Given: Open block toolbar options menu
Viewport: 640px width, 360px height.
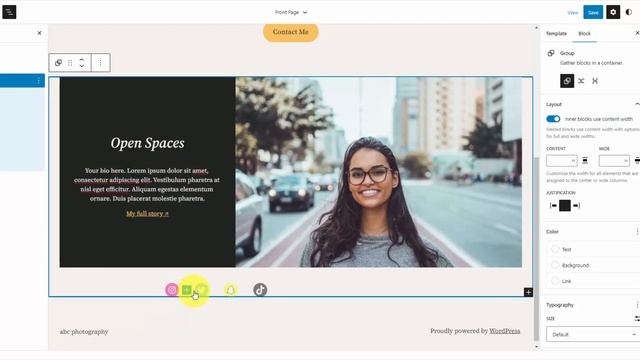Looking at the screenshot, I should point(100,63).
